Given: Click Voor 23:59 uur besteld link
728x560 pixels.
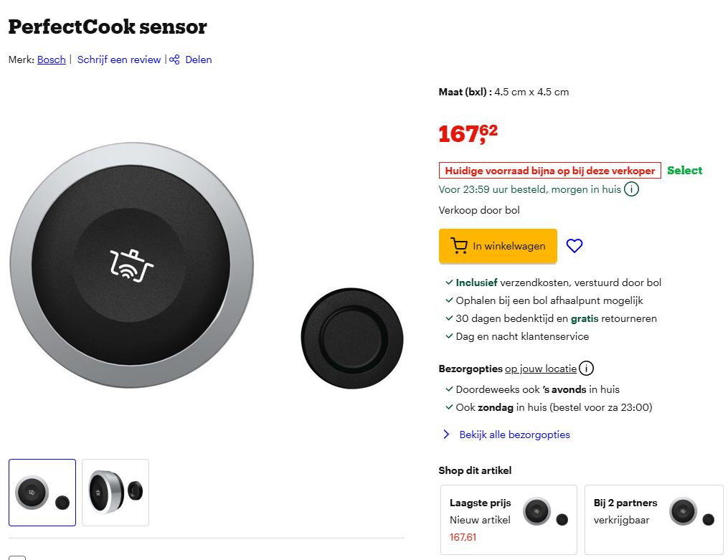Looking at the screenshot, I should coord(528,189).
